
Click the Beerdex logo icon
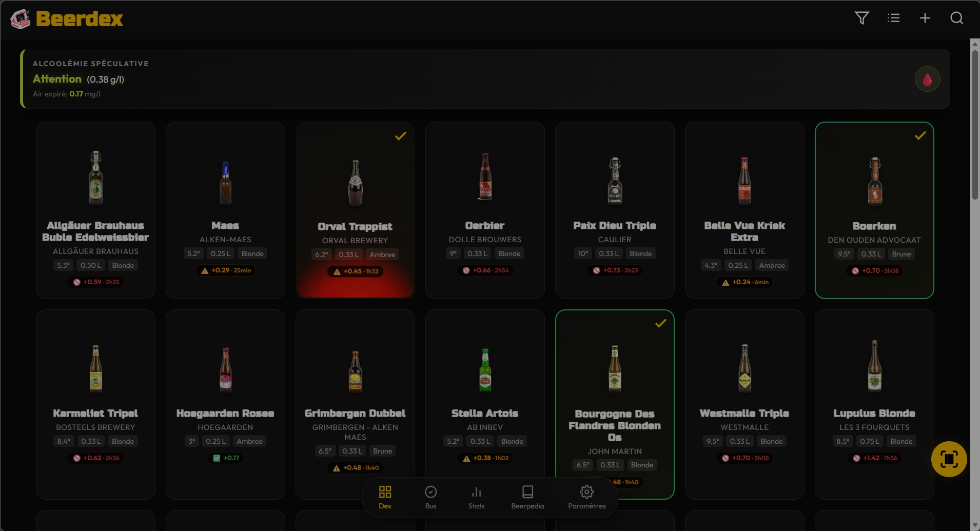click(21, 19)
